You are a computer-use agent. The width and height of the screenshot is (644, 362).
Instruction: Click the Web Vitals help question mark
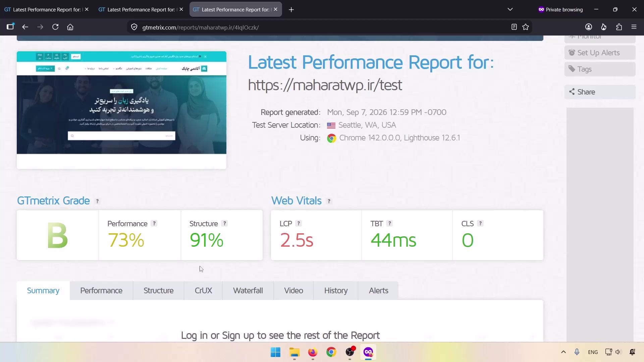pos(329,201)
